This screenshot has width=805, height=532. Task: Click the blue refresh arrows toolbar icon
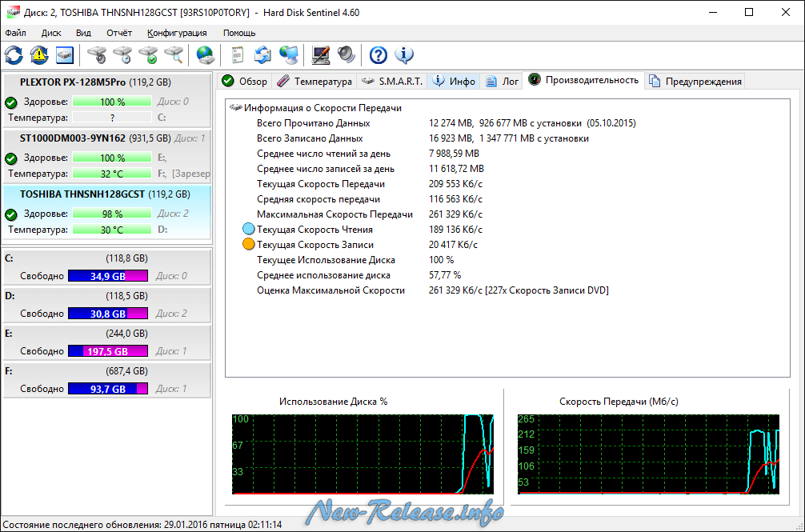[x=14, y=55]
